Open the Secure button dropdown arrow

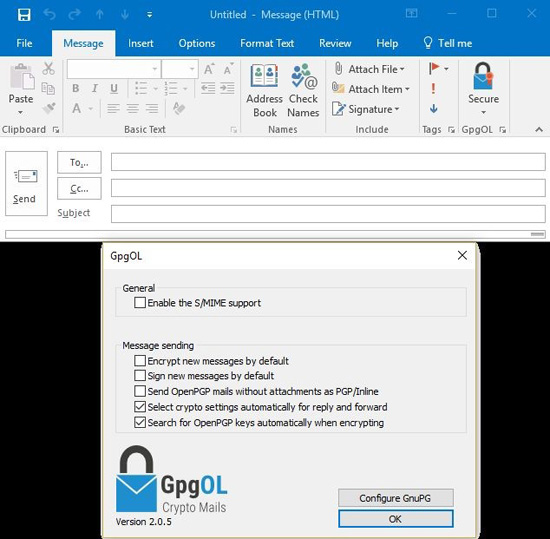(x=483, y=113)
